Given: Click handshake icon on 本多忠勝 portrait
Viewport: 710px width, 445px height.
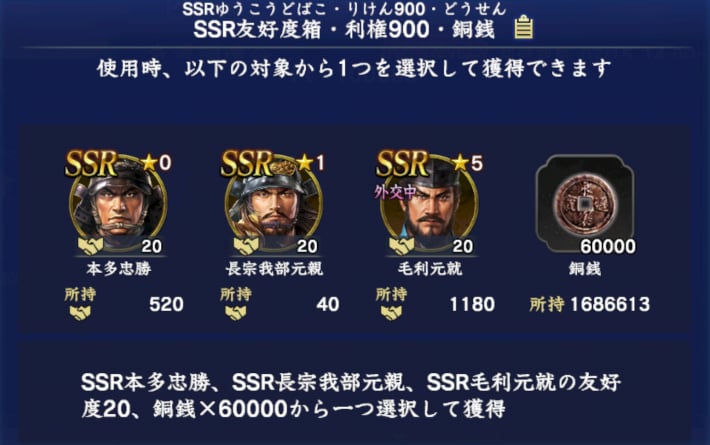Looking at the screenshot, I should (x=91, y=246).
